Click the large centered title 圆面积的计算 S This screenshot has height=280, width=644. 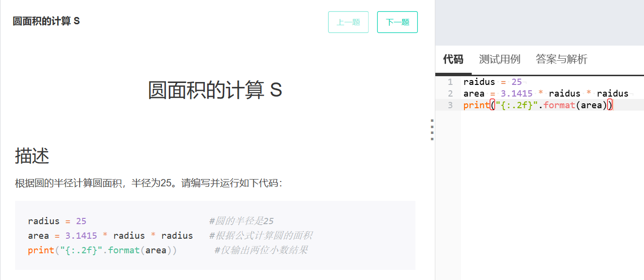pos(215,90)
